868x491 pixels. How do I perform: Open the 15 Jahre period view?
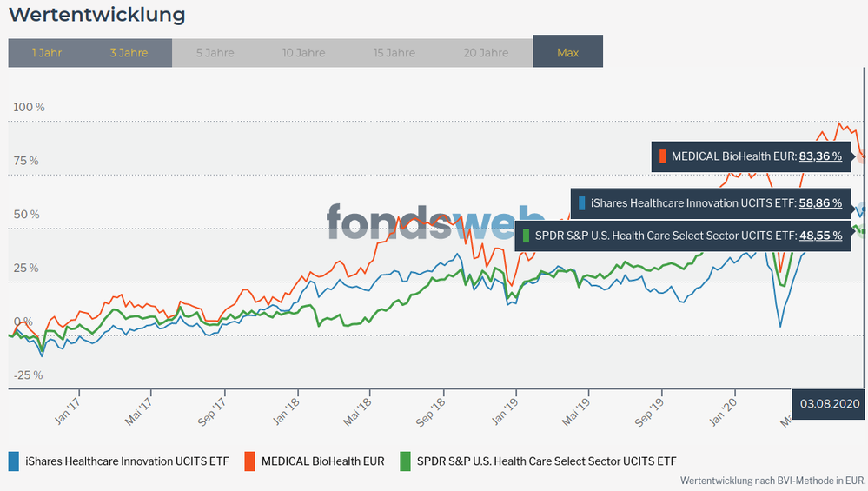(394, 53)
